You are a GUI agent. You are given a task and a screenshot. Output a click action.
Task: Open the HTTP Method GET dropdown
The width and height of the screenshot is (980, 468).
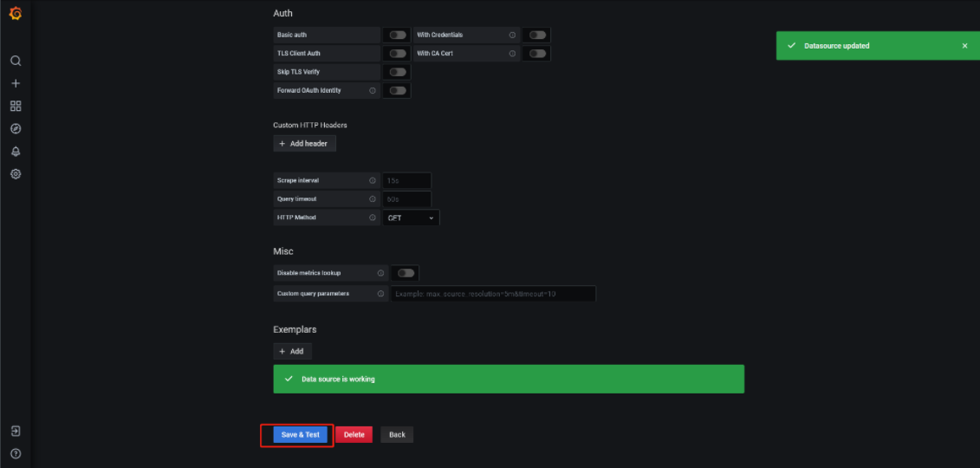click(412, 218)
